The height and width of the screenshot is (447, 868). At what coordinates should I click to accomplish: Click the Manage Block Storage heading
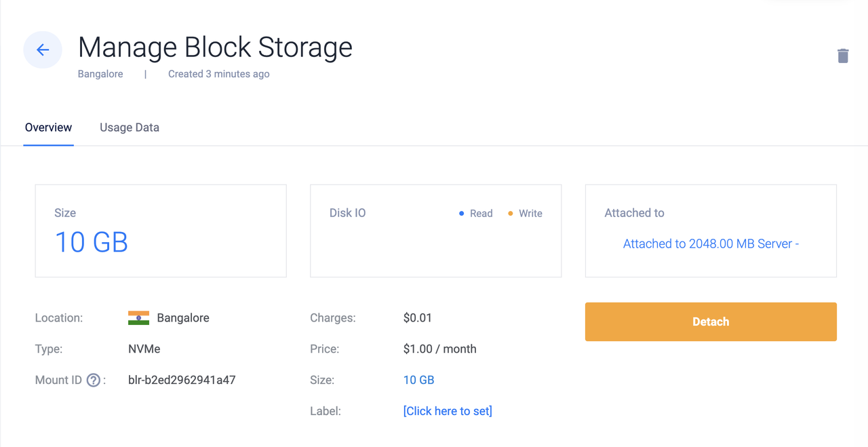[215, 47]
